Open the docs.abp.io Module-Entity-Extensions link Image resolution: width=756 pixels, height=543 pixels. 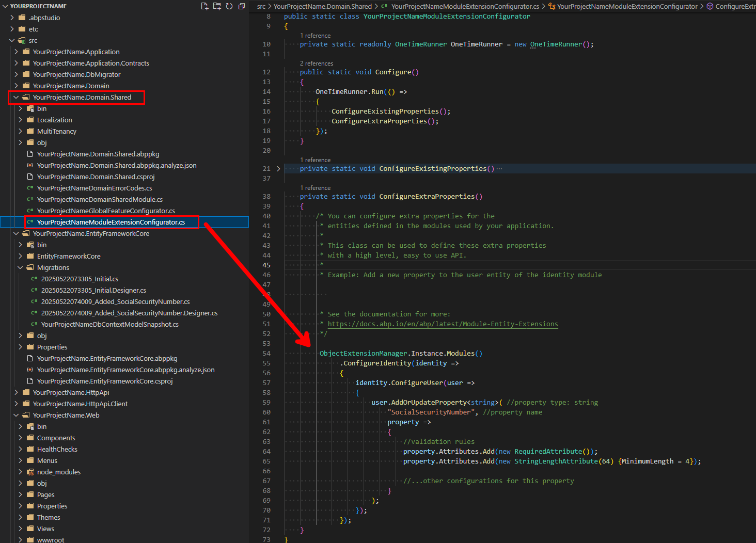(x=443, y=324)
